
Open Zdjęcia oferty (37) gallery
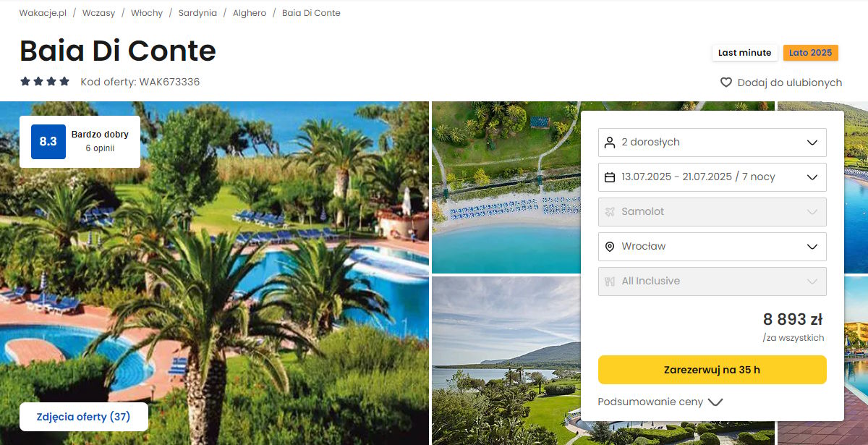[x=84, y=417]
